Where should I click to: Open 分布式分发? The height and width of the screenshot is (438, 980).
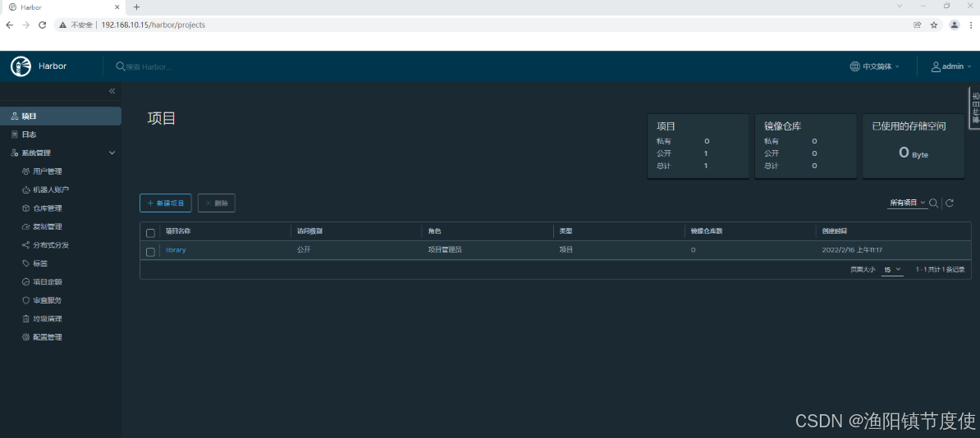point(51,245)
